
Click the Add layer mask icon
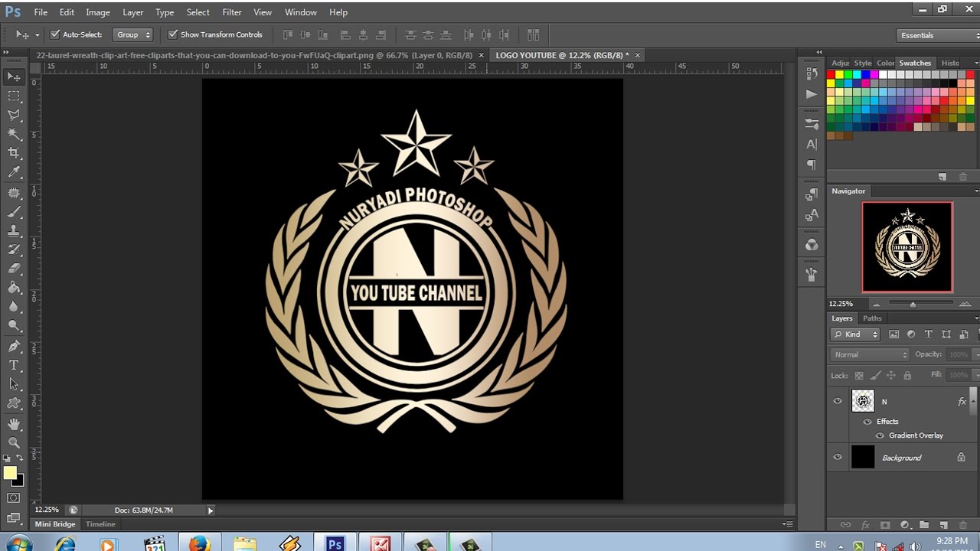coord(885,525)
